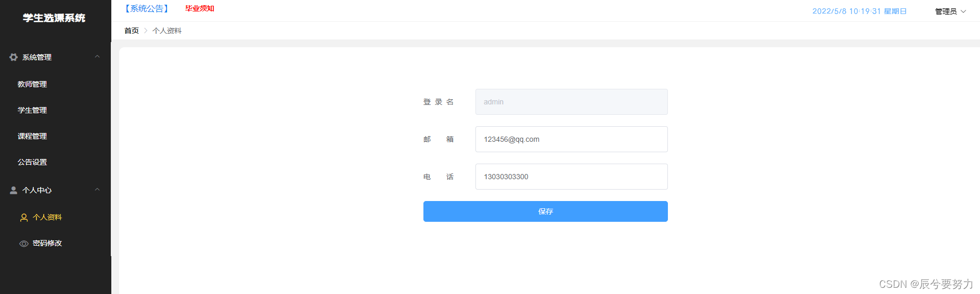
Task: Go to the 密码修改 menu label
Action: pyautogui.click(x=47, y=243)
